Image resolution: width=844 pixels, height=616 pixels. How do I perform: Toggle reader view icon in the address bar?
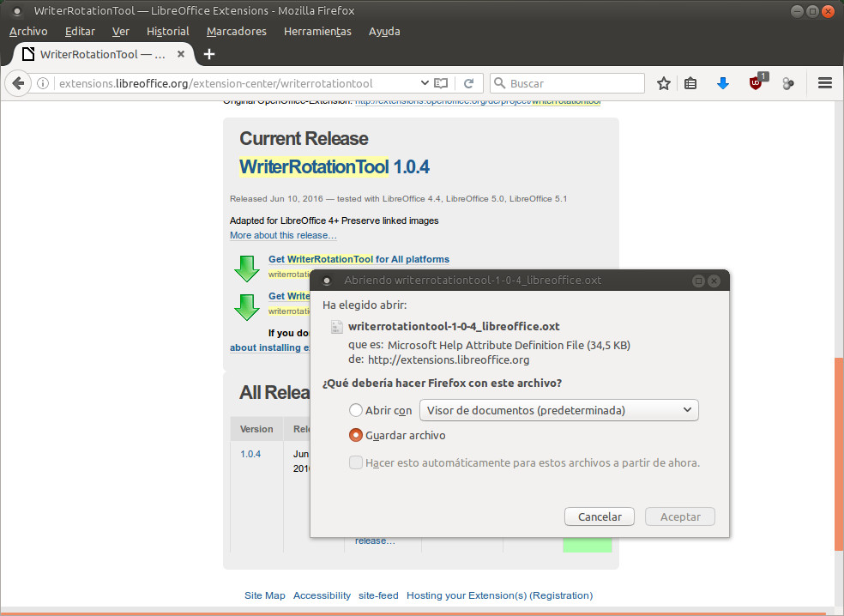coord(441,83)
